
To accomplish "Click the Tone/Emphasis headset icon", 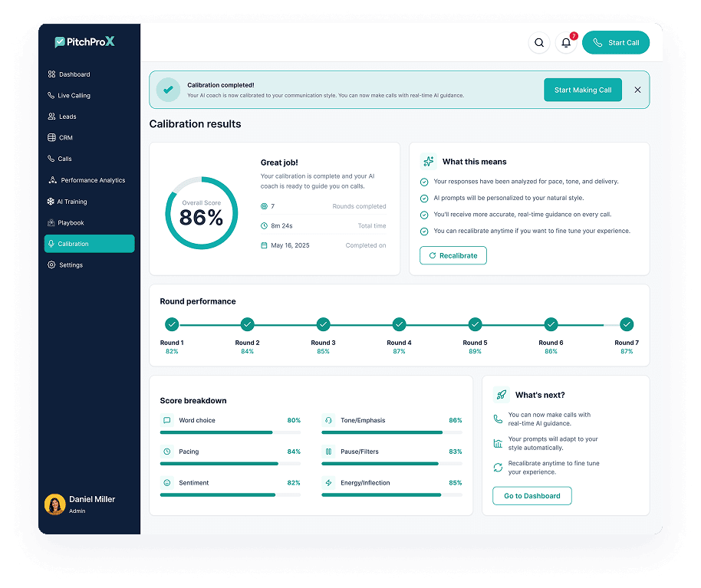I will pos(328,420).
